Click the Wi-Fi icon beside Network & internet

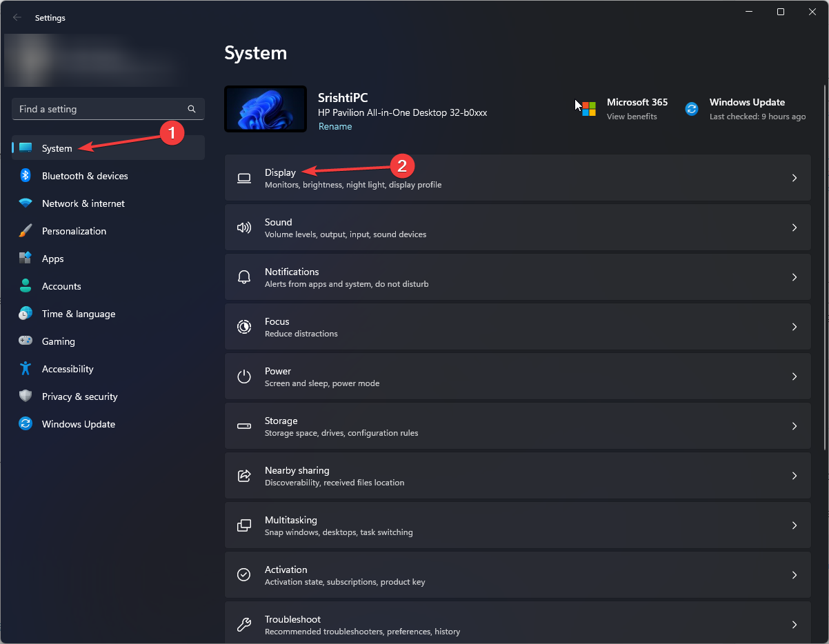(x=26, y=203)
